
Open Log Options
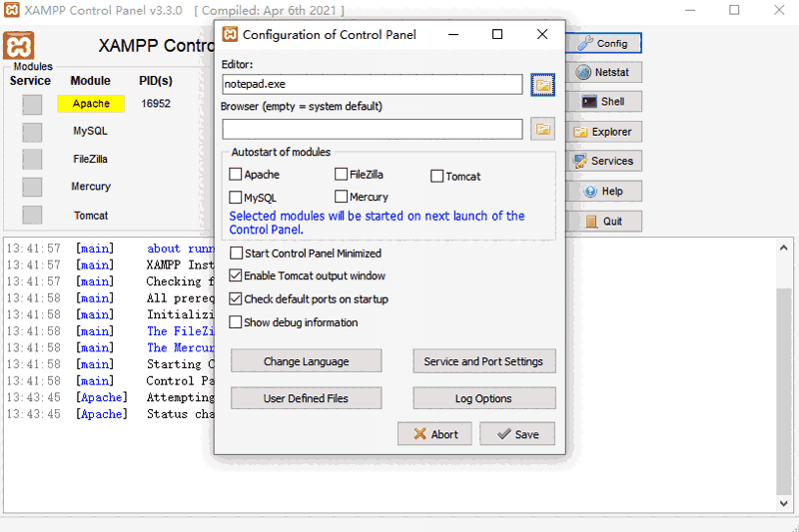484,398
